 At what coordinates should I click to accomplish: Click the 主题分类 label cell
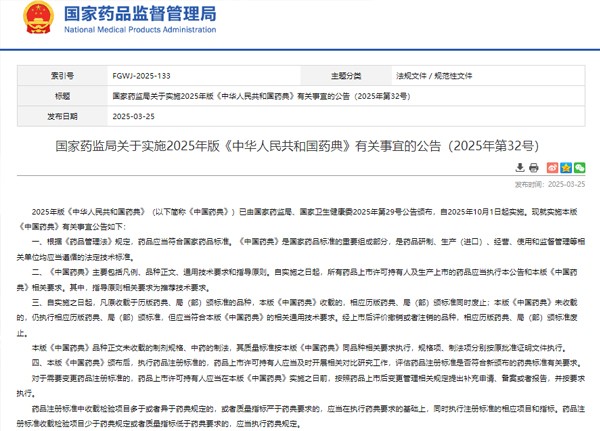[x=346, y=76]
